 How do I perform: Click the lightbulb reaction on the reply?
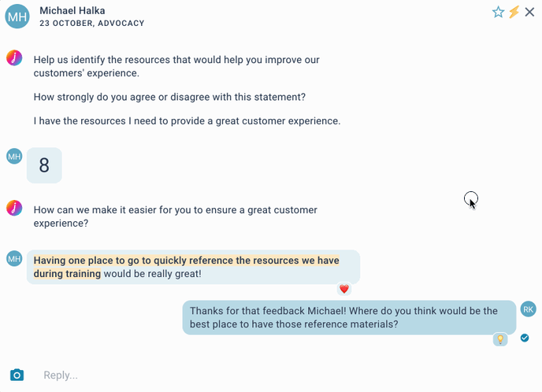pos(500,339)
